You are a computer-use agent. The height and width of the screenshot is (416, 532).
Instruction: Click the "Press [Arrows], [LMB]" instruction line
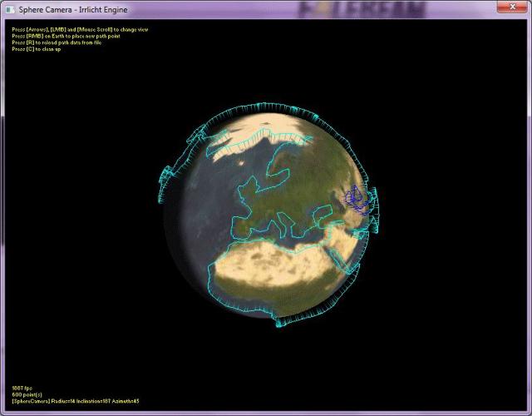(80, 29)
